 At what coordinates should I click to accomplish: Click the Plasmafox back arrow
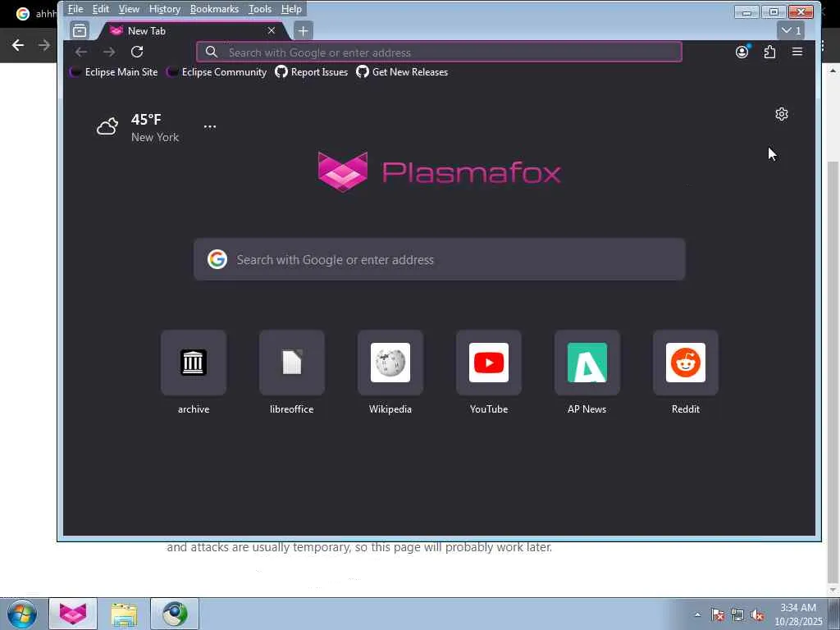(x=81, y=52)
